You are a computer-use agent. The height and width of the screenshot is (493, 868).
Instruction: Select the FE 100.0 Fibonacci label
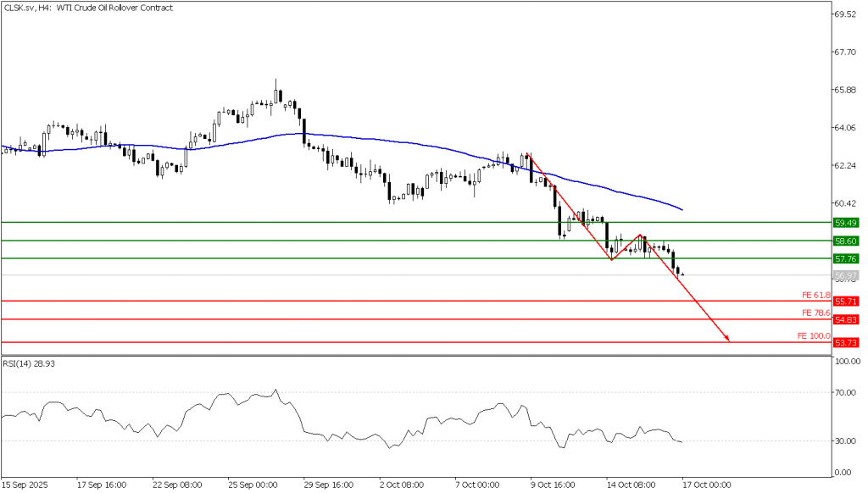[813, 336]
